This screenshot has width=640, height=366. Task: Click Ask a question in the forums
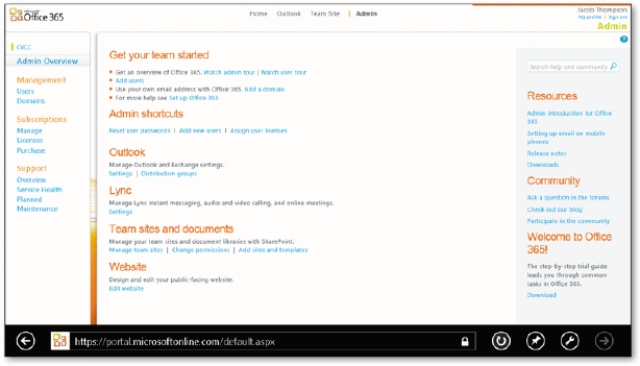coord(568,197)
